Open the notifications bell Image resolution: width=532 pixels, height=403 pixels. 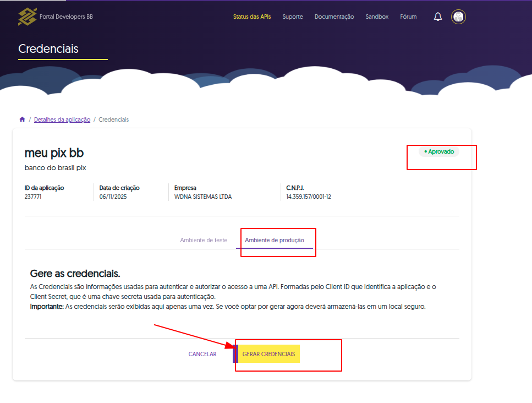[x=438, y=17]
